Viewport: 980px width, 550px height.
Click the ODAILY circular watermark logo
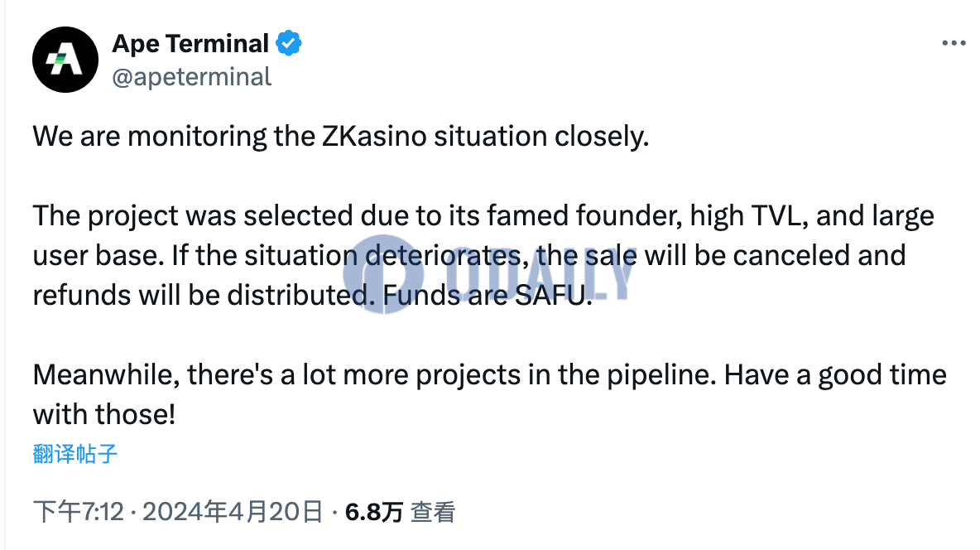[x=383, y=274]
